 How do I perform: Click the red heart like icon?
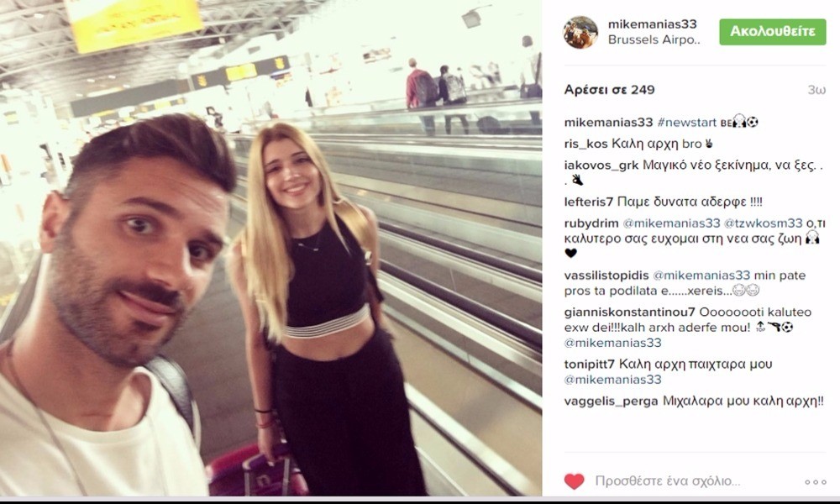point(574,481)
